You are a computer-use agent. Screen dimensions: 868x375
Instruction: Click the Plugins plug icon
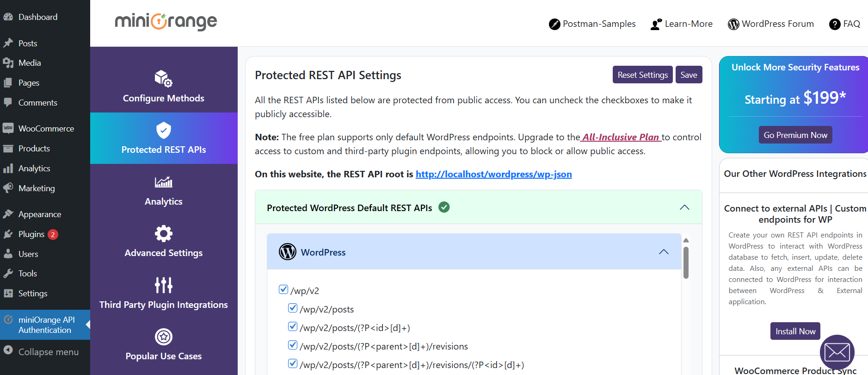[8, 234]
